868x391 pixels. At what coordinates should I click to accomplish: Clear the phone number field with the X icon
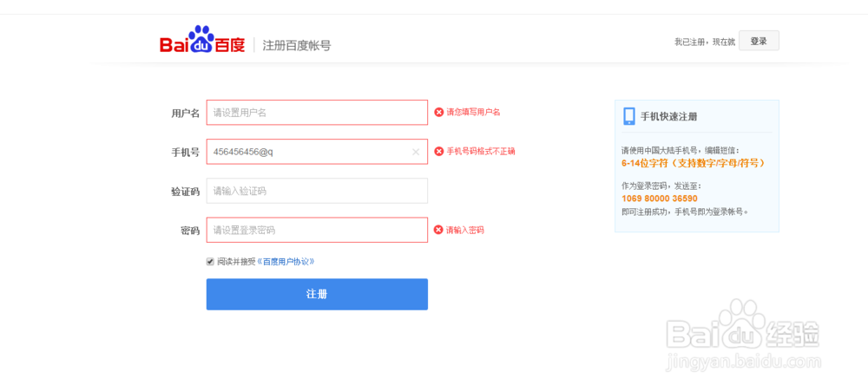point(416,152)
